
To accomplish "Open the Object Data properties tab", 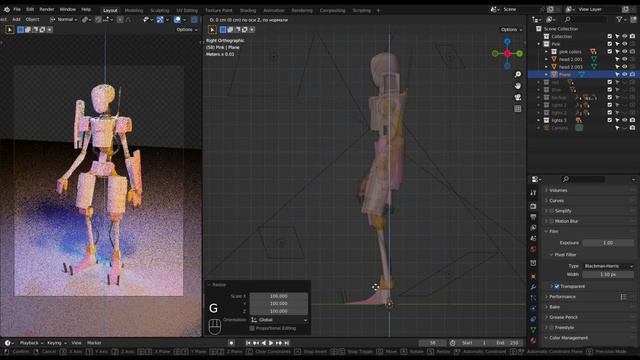I will pyautogui.click(x=533, y=329).
